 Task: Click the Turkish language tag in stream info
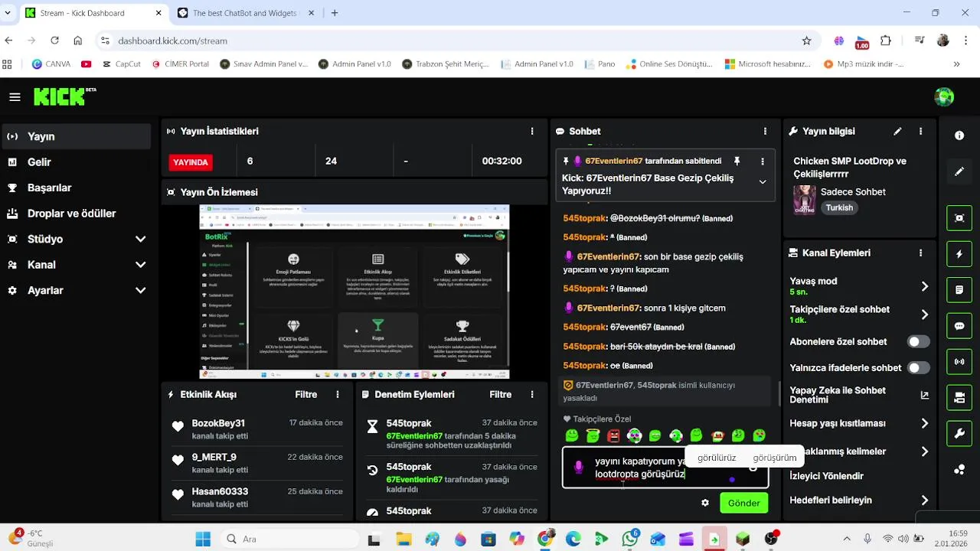tap(839, 207)
